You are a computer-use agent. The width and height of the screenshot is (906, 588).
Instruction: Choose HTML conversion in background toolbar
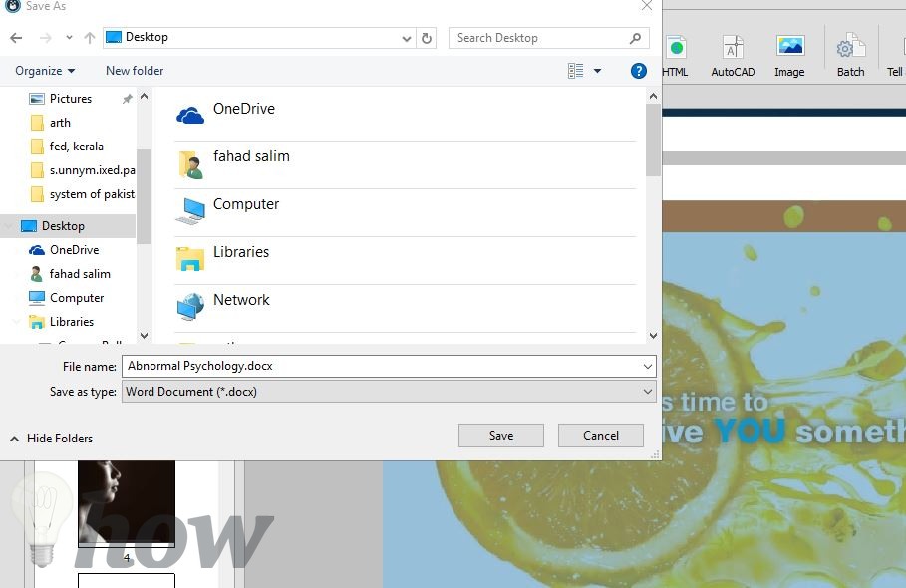[x=675, y=56]
